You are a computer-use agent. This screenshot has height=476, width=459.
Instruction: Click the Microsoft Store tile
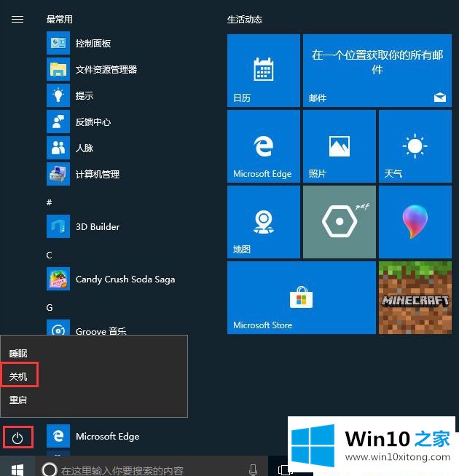pyautogui.click(x=301, y=298)
